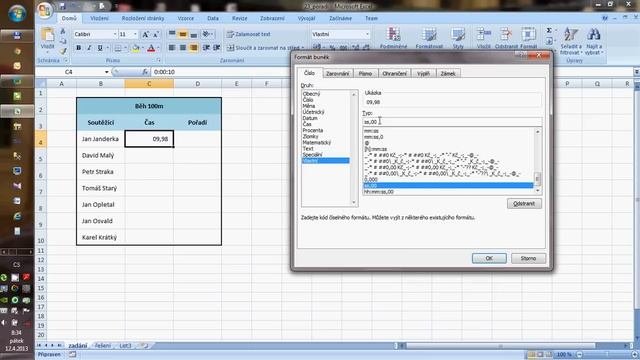640x360 pixels.
Task: Toggle Align Text Right
Action: (x=193, y=48)
